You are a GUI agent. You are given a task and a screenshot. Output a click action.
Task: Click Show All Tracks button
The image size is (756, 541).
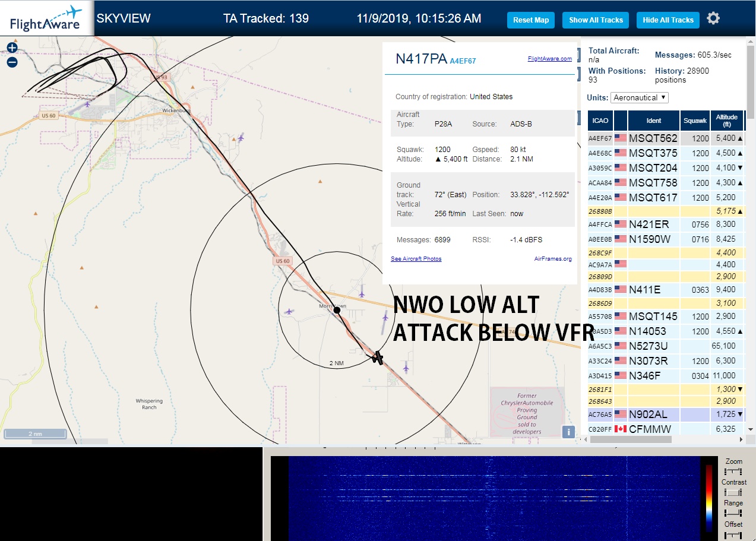click(x=596, y=20)
